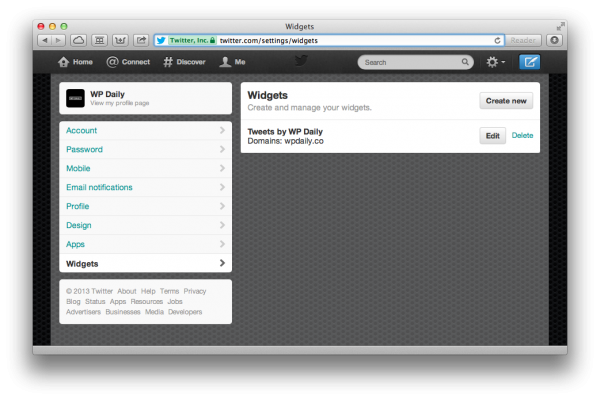The image size is (600, 400).
Task: Open the Me profile tab
Action: [x=232, y=62]
